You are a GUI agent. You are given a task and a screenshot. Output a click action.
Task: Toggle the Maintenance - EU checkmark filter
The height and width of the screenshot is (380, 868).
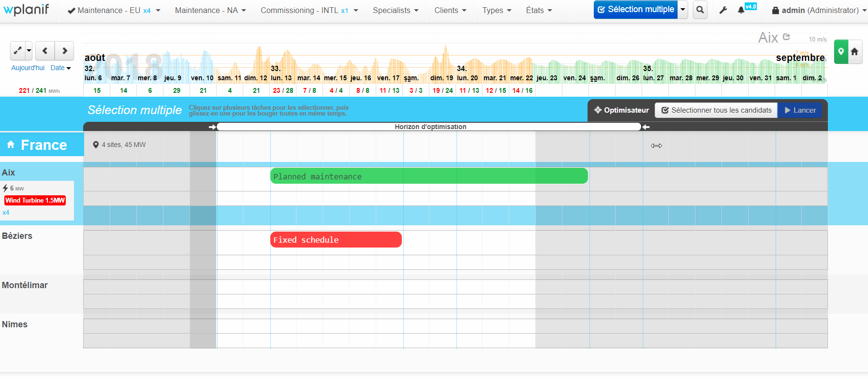point(72,11)
